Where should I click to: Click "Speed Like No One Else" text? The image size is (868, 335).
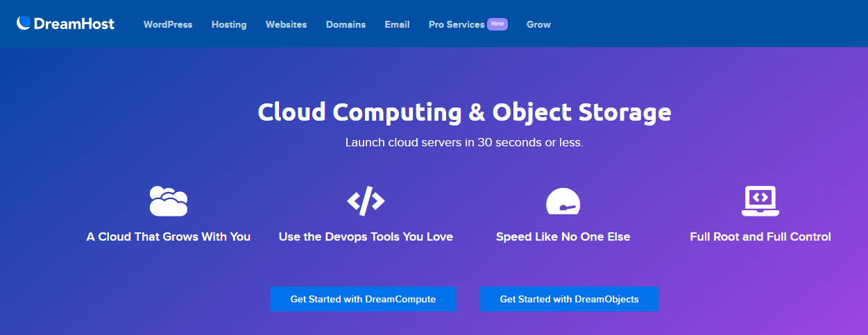pyautogui.click(x=563, y=237)
